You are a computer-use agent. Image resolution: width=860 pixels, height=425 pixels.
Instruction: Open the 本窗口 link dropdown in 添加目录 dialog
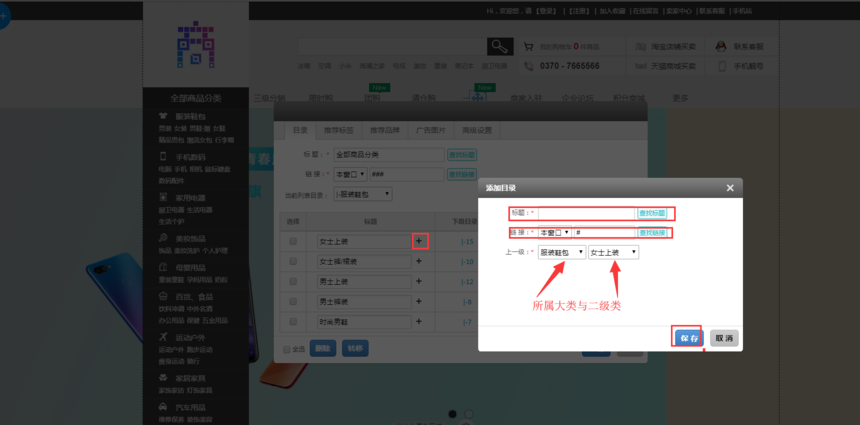coord(555,233)
